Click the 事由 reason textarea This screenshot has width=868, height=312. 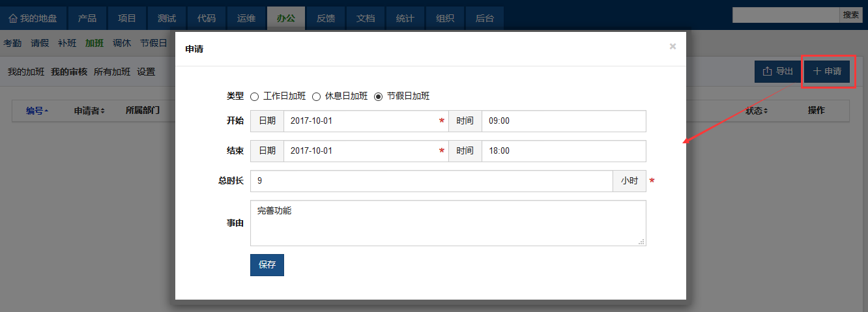point(448,223)
